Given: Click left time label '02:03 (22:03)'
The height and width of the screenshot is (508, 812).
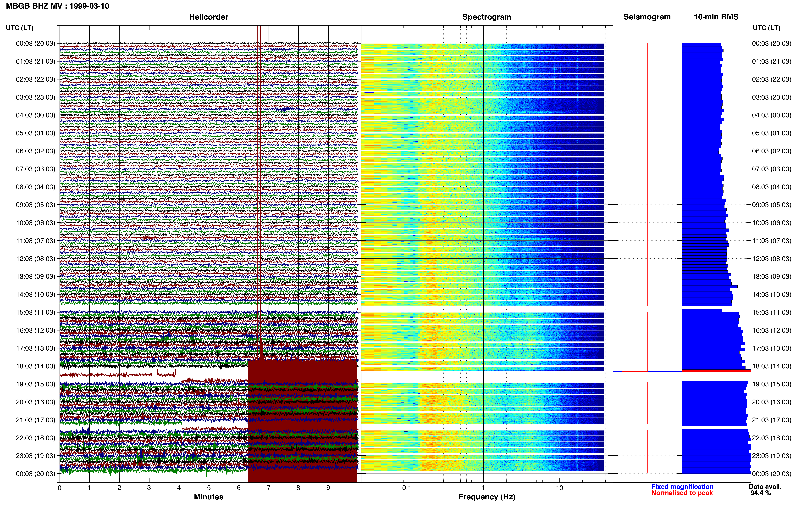Looking at the screenshot, I should (x=36, y=79).
